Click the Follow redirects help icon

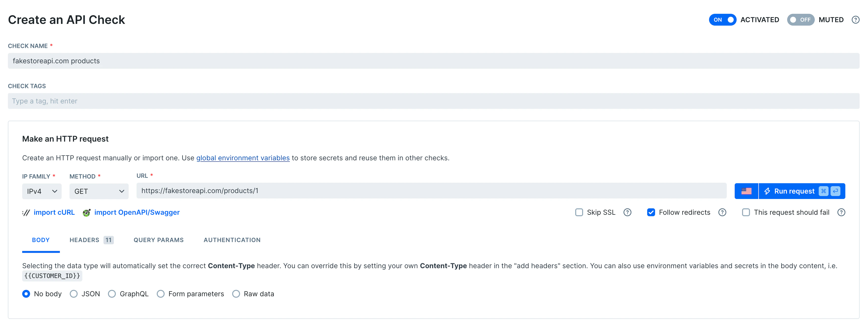[x=722, y=213]
